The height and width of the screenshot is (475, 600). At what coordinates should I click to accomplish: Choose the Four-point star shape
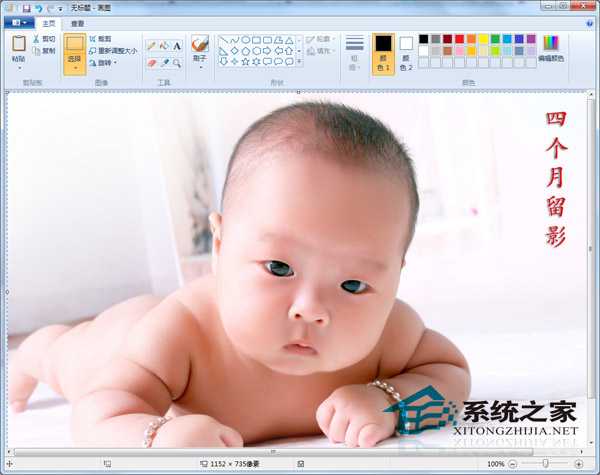pos(235,61)
